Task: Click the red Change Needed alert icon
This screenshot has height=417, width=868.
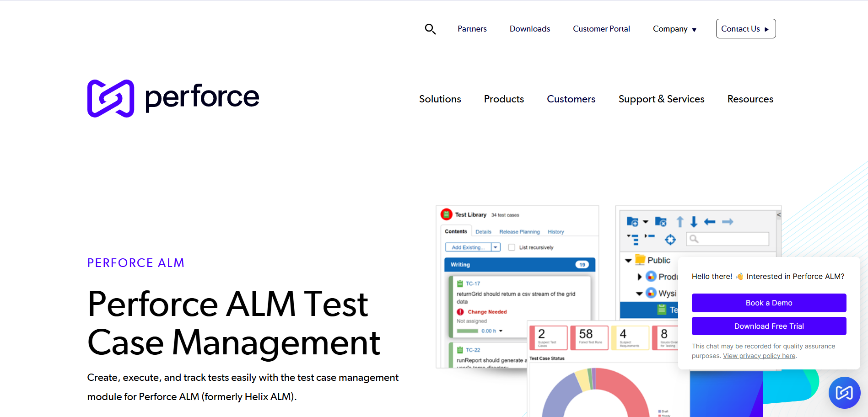Action: point(460,312)
